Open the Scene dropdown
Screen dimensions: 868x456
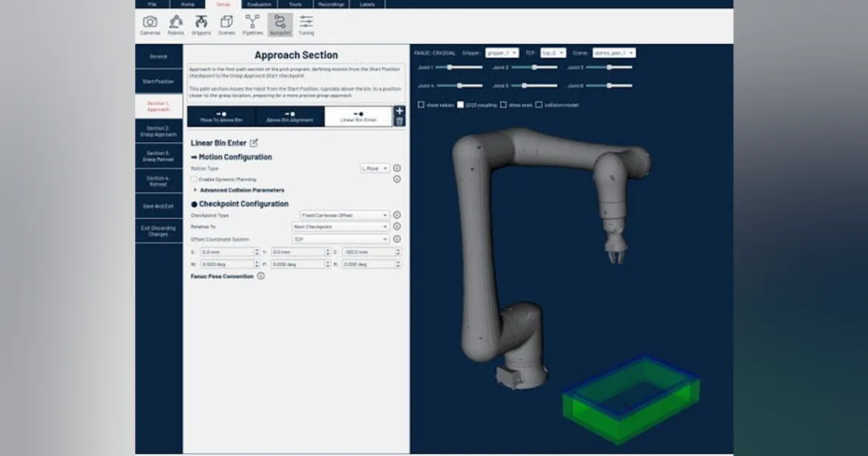[613, 53]
